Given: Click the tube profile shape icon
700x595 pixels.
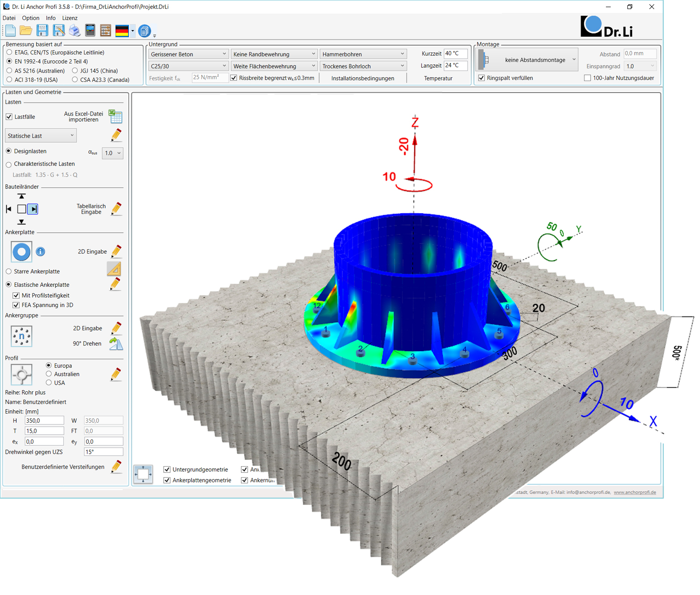Looking at the screenshot, I should click(x=21, y=375).
